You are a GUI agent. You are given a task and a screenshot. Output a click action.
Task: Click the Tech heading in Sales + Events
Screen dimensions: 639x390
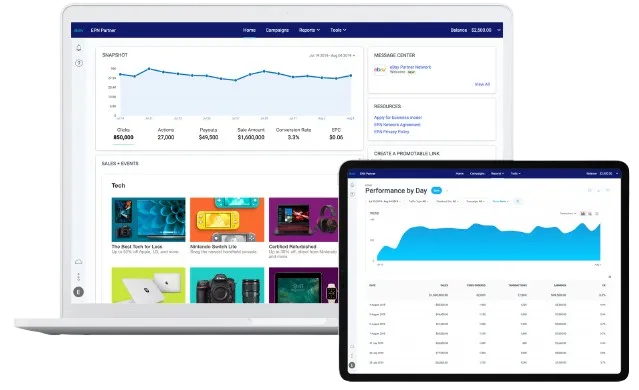[118, 185]
